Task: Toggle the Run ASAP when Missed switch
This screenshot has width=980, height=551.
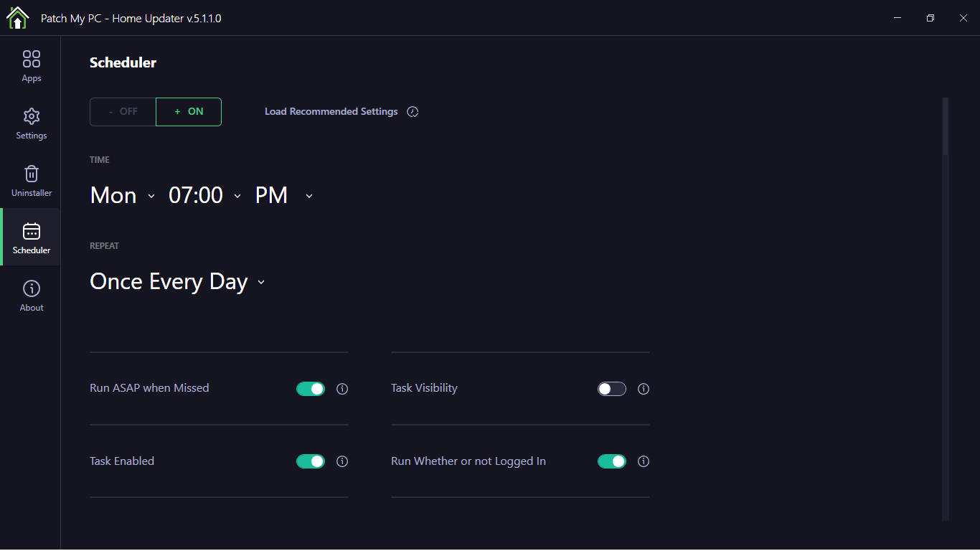Action: pyautogui.click(x=311, y=389)
